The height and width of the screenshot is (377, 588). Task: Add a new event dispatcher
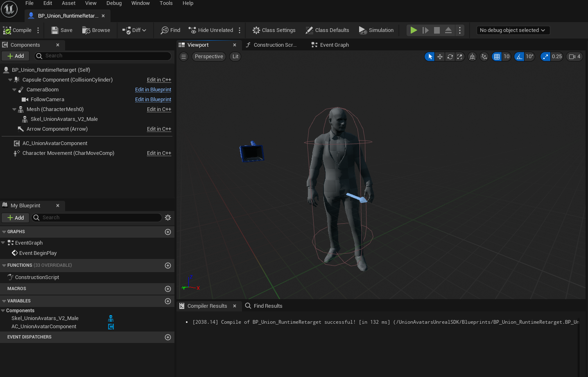point(168,337)
